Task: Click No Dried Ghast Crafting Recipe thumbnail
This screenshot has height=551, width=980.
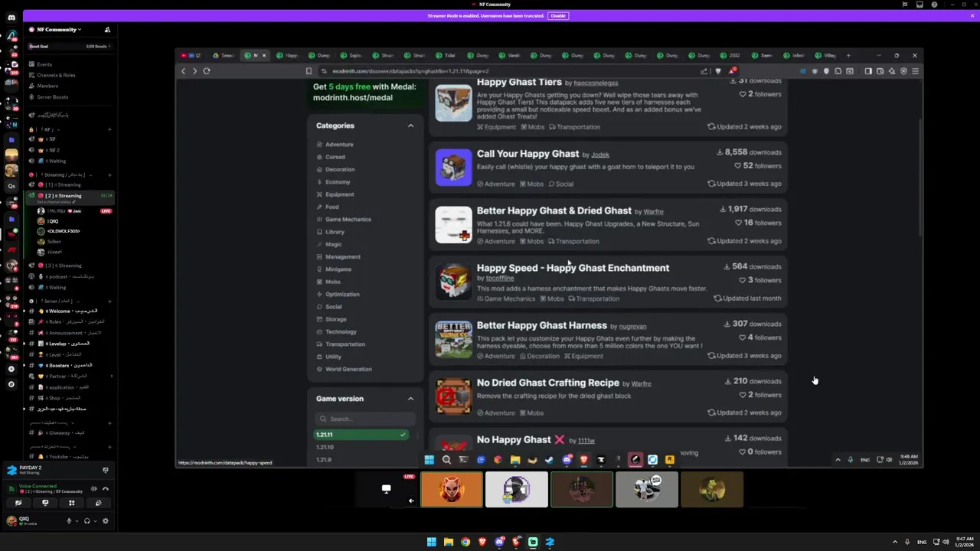Action: tap(453, 396)
